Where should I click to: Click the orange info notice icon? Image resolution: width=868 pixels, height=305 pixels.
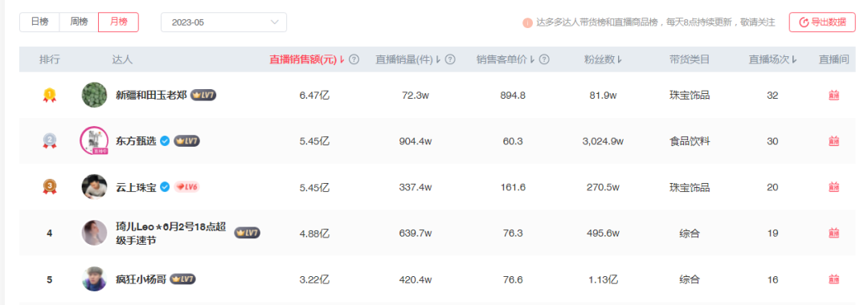click(527, 22)
